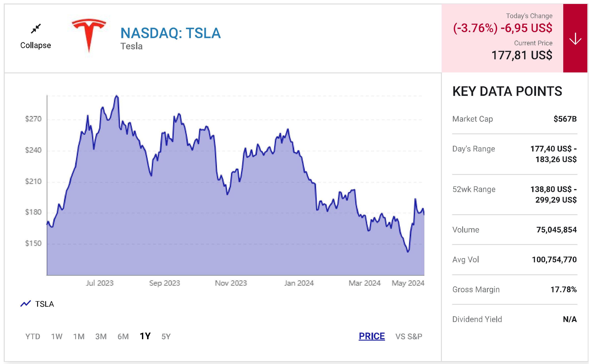Choose the 5Y time range
590x364 pixels.
pyautogui.click(x=166, y=336)
